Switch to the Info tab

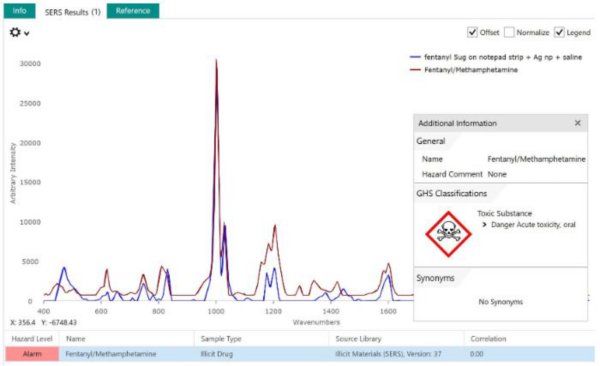20,11
